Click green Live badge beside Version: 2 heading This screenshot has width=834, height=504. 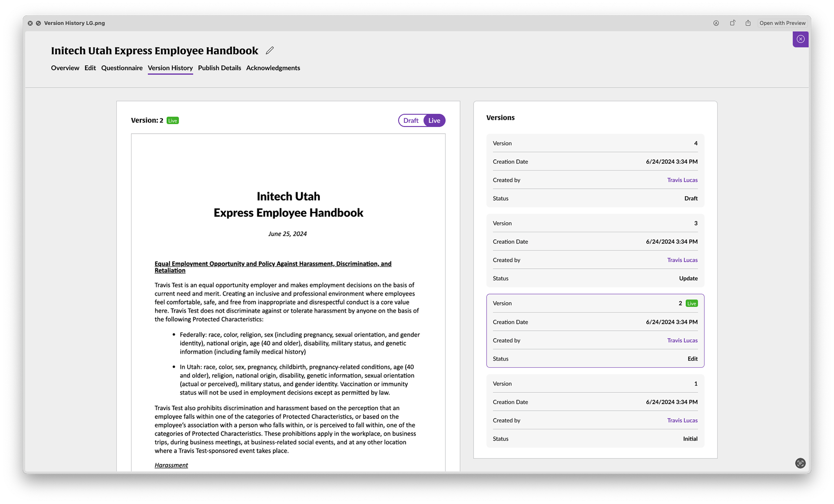click(172, 121)
